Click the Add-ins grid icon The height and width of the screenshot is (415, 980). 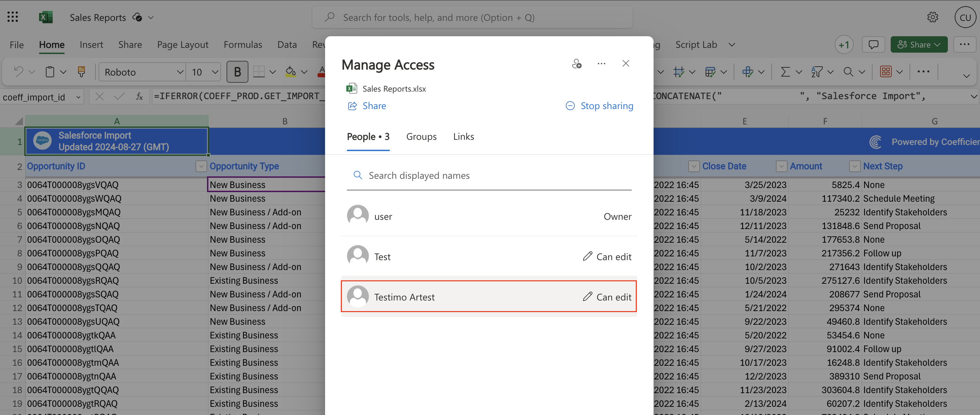(886, 72)
